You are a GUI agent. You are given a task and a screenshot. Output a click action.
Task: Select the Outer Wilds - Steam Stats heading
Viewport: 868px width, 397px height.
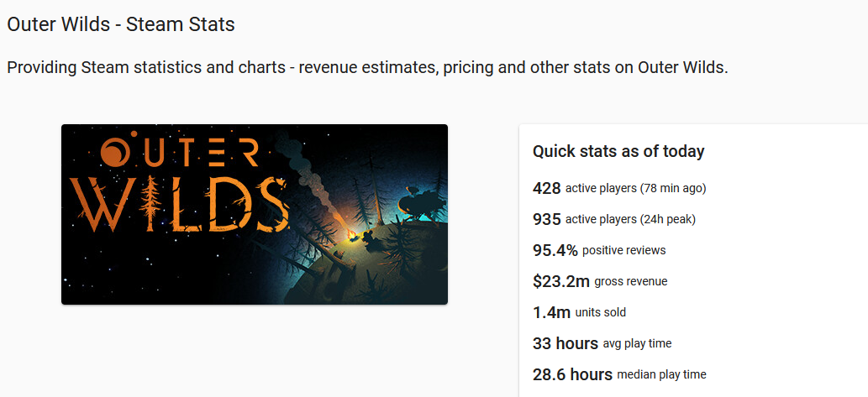click(x=121, y=24)
